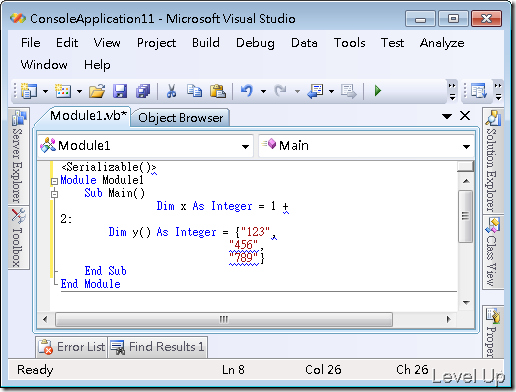Switch to the Object Browser tab
This screenshot has width=516, height=392.
pos(180,118)
